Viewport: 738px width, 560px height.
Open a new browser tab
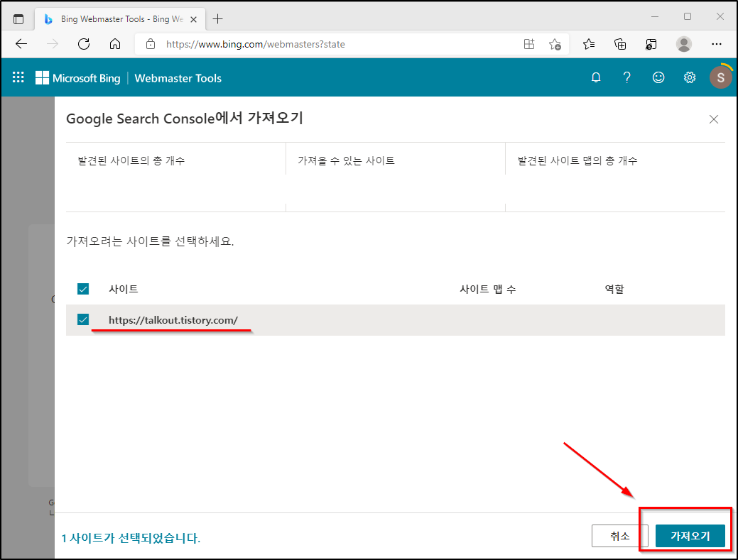[217, 19]
